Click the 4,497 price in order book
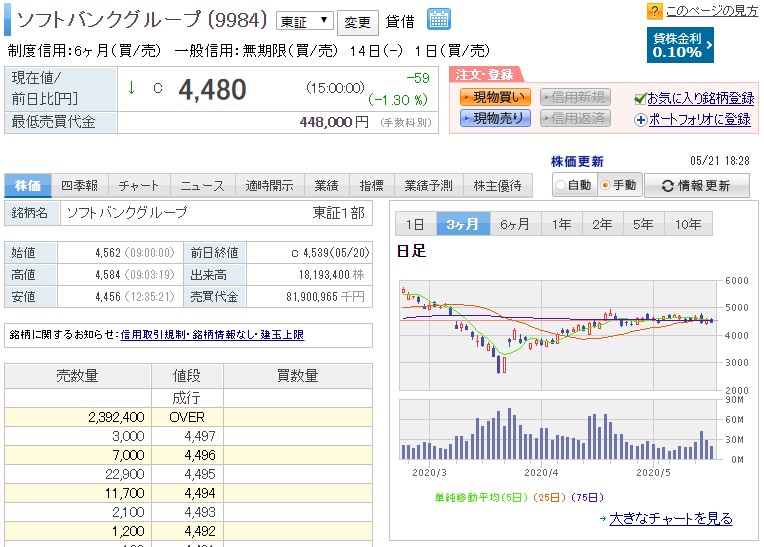The width and height of the screenshot is (764, 547). pyautogui.click(x=200, y=436)
